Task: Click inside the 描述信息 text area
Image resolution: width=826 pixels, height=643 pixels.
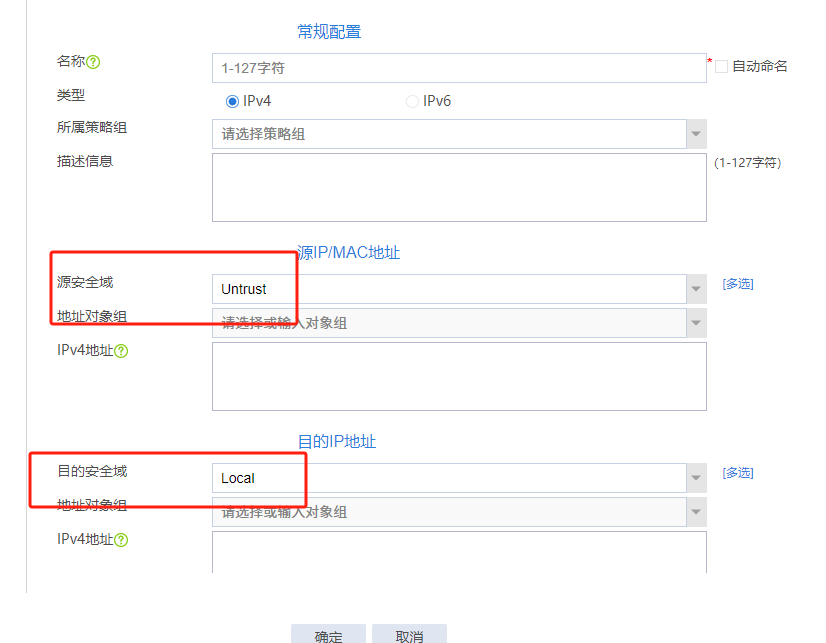Action: [x=458, y=187]
